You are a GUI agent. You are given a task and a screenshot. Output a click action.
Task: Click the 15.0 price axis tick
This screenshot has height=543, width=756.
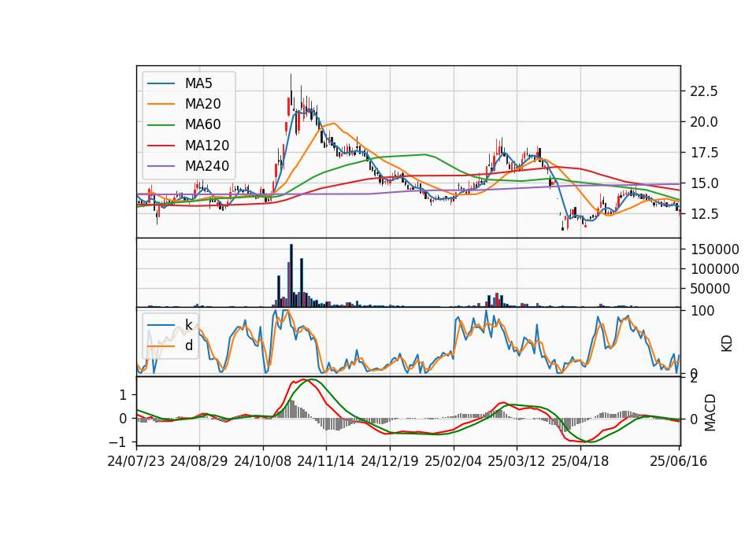pos(704,183)
